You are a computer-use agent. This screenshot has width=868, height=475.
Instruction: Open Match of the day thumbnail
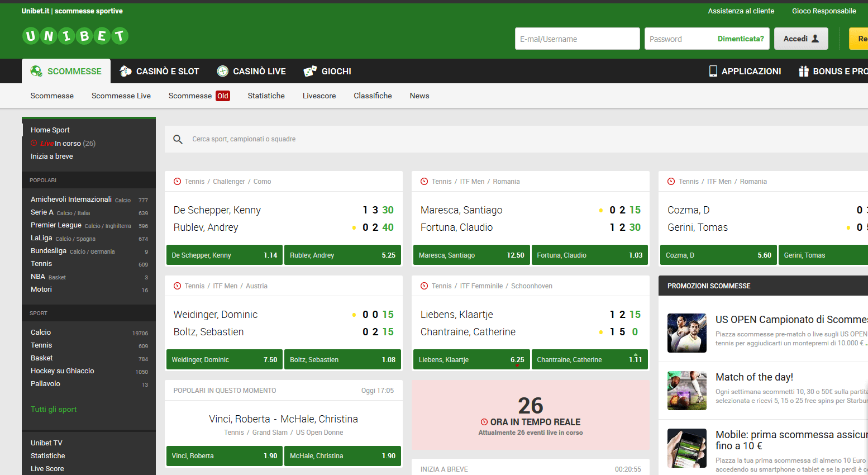(x=687, y=391)
